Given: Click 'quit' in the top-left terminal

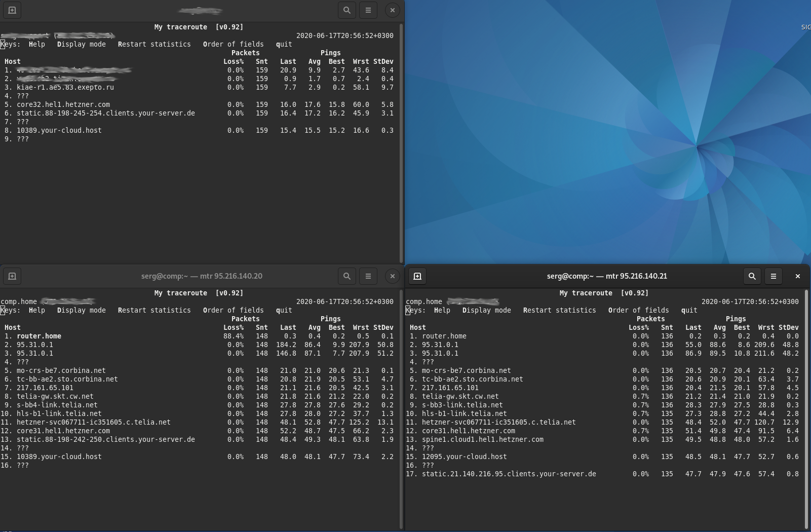Looking at the screenshot, I should 284,44.
